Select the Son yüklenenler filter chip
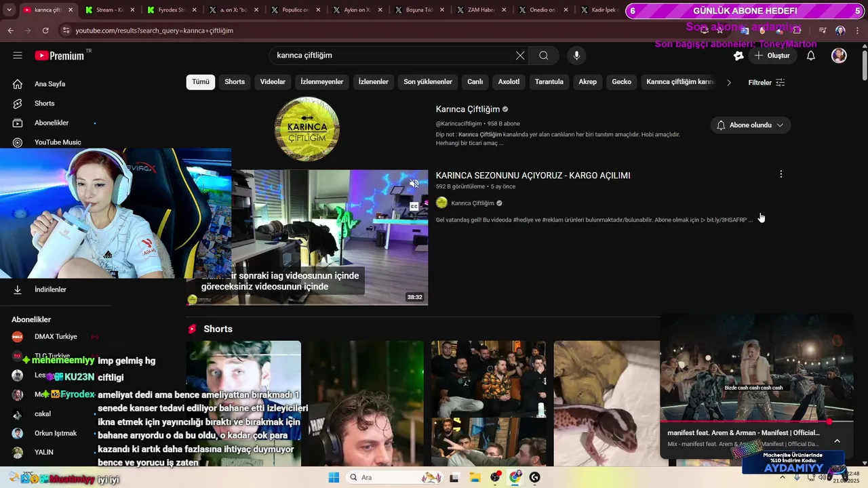 click(x=428, y=82)
